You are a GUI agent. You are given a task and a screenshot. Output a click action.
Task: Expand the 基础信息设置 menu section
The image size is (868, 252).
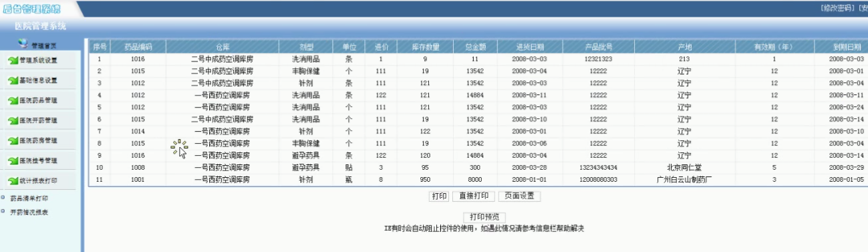coord(38,81)
